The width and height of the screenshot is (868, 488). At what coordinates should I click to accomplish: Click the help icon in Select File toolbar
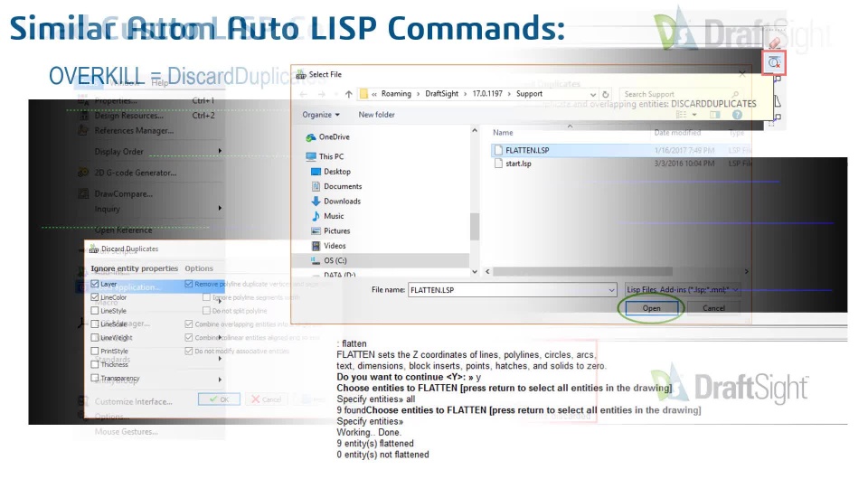(737, 115)
